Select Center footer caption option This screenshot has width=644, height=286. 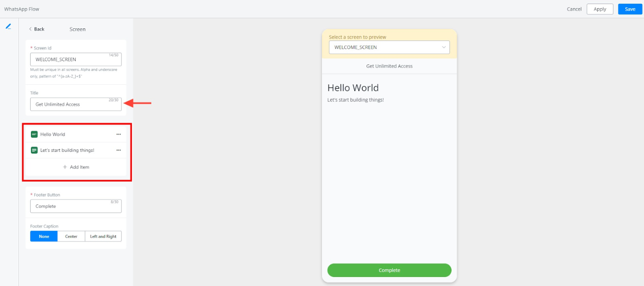point(71,236)
